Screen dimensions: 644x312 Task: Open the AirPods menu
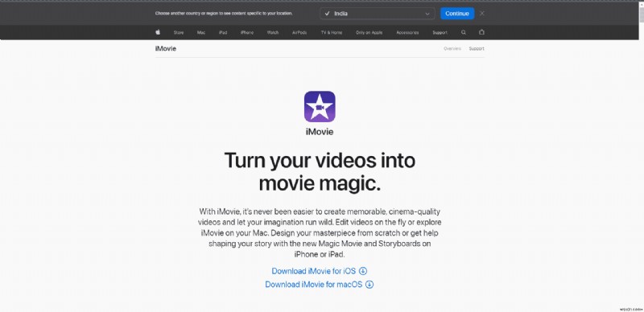coord(299,32)
